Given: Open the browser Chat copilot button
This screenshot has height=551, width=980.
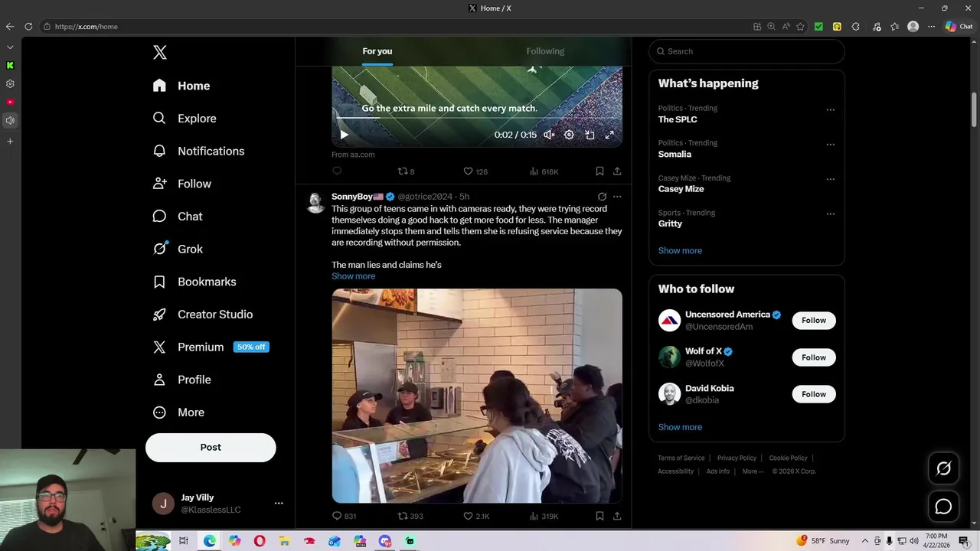Looking at the screenshot, I should 959,27.
